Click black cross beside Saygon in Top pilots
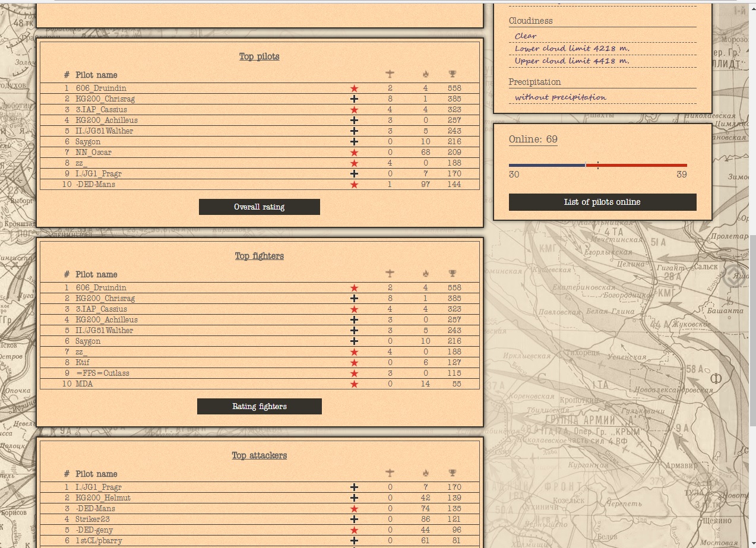The width and height of the screenshot is (756, 548). tap(355, 142)
